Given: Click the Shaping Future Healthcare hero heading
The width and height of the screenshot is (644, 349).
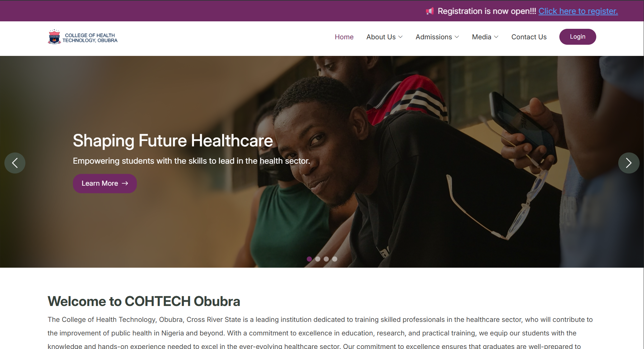Looking at the screenshot, I should (173, 141).
